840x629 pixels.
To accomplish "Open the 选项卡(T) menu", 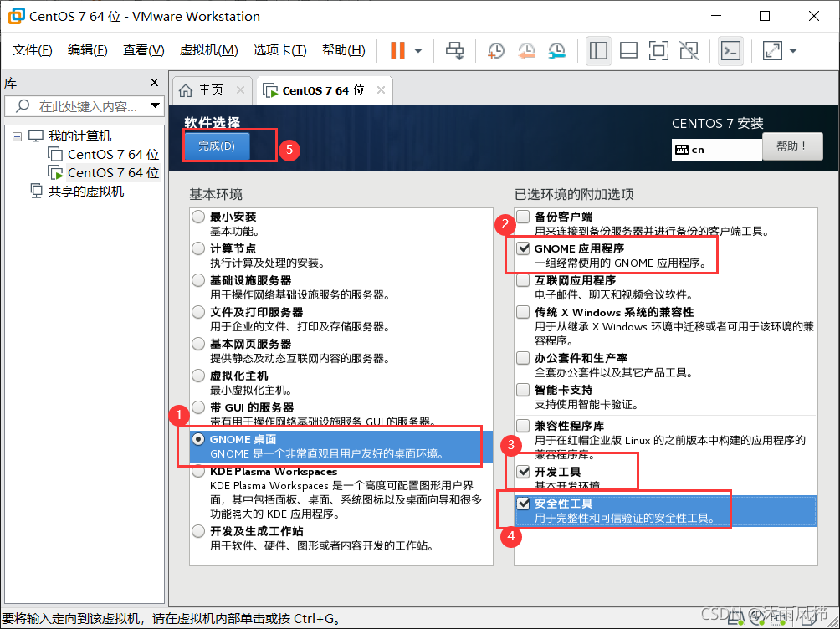I will [279, 50].
